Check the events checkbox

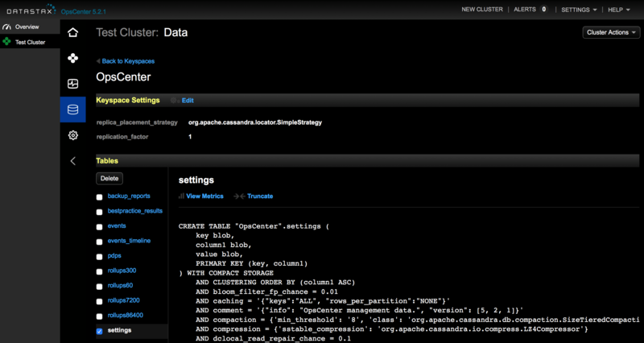point(99,227)
